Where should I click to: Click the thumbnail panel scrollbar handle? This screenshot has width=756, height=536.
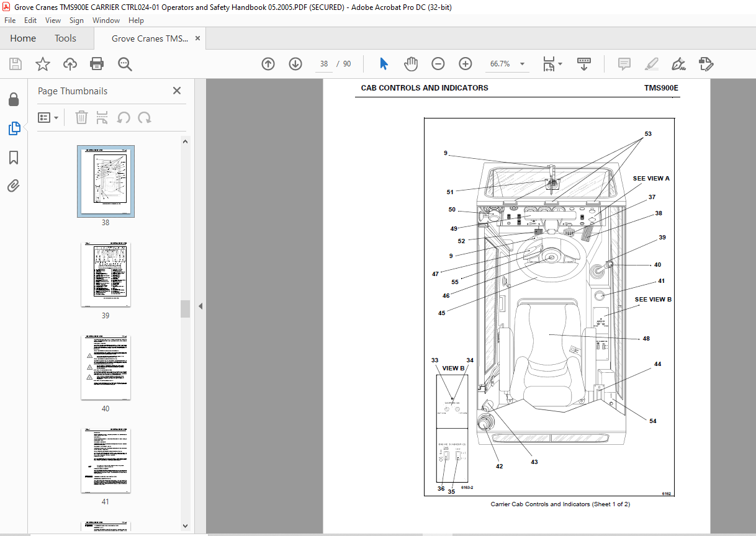(x=185, y=308)
